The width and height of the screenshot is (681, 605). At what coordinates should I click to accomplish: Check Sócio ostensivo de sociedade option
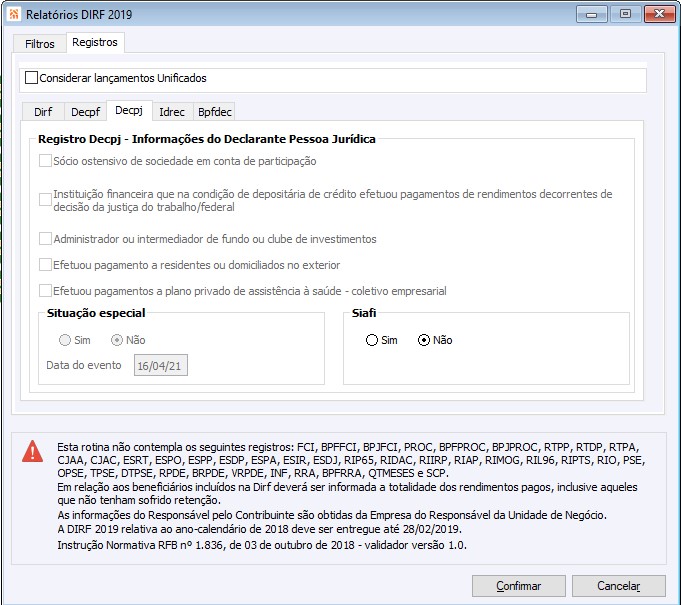pyautogui.click(x=45, y=161)
